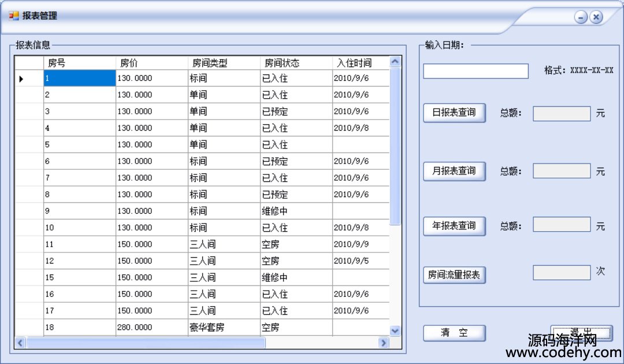The height and width of the screenshot is (364, 624).
Task: Click the 月报表查询 button
Action: [454, 171]
